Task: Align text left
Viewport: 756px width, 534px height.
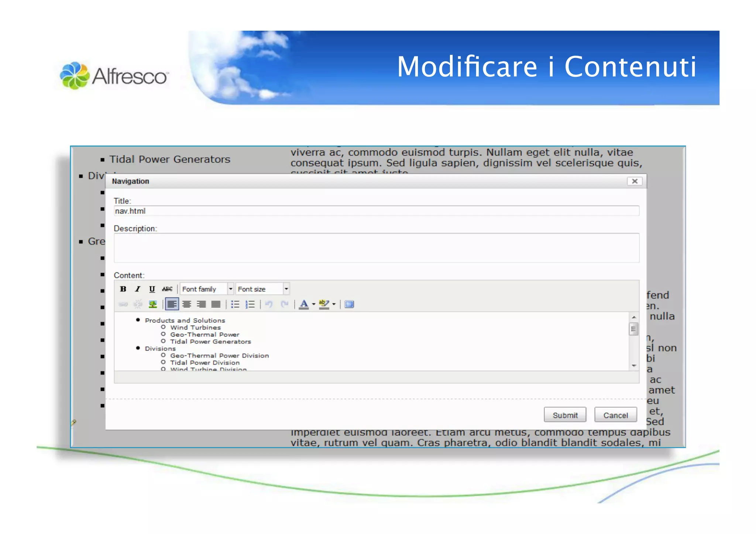Action: pos(172,304)
